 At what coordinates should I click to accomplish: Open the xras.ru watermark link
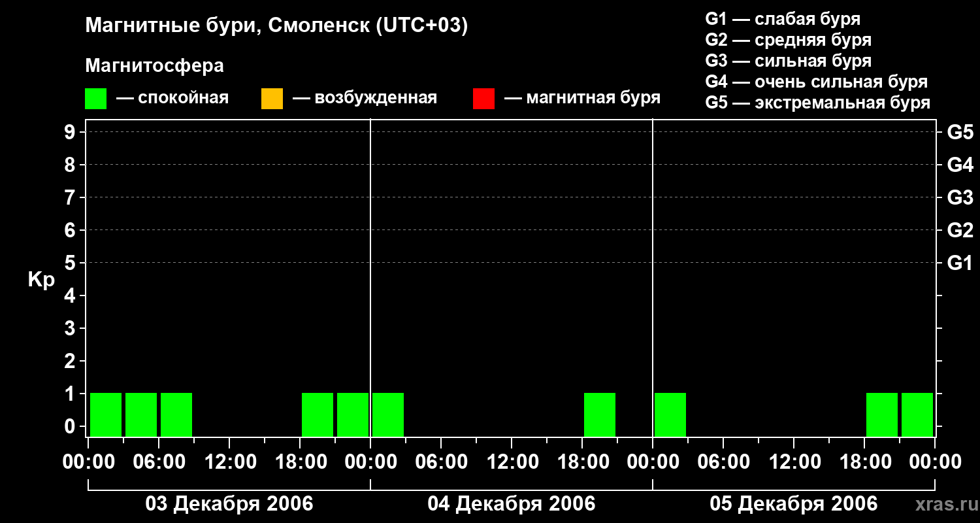[944, 505]
